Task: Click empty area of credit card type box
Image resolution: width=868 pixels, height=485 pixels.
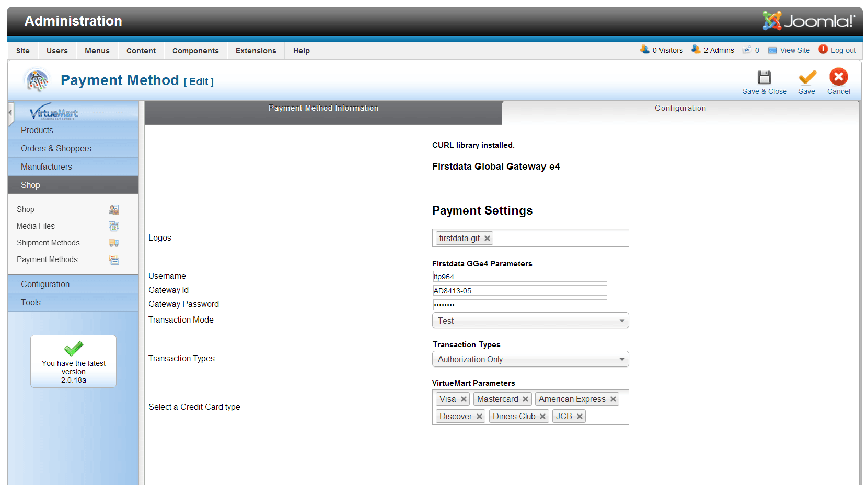Action: click(606, 417)
